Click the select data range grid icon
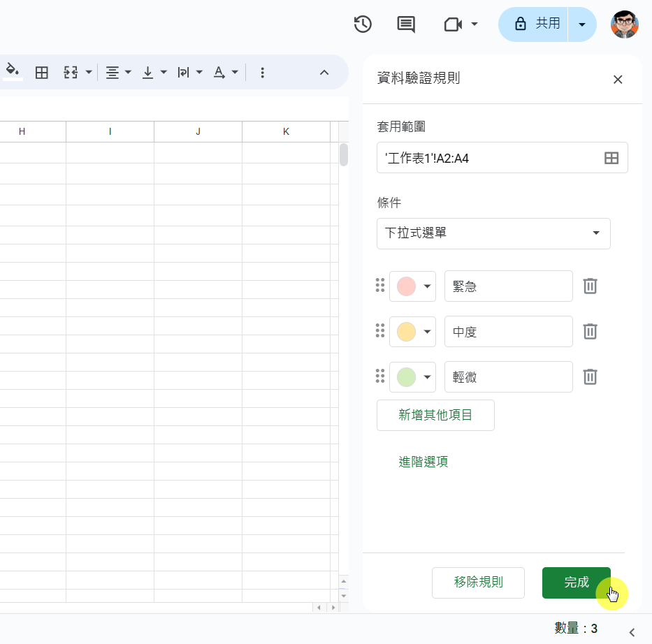The image size is (652, 644). pyautogui.click(x=611, y=158)
